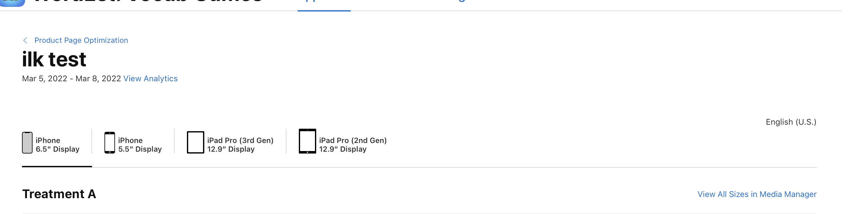Go back to Product Page Optimization
Viewport: 868px width, 214px height.
pos(81,40)
